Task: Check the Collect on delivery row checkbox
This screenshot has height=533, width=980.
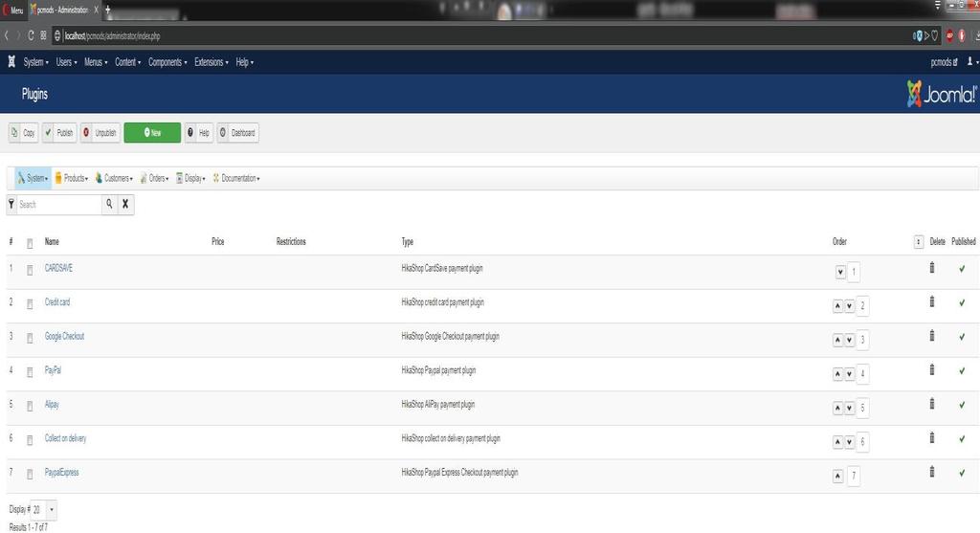Action: (30, 440)
